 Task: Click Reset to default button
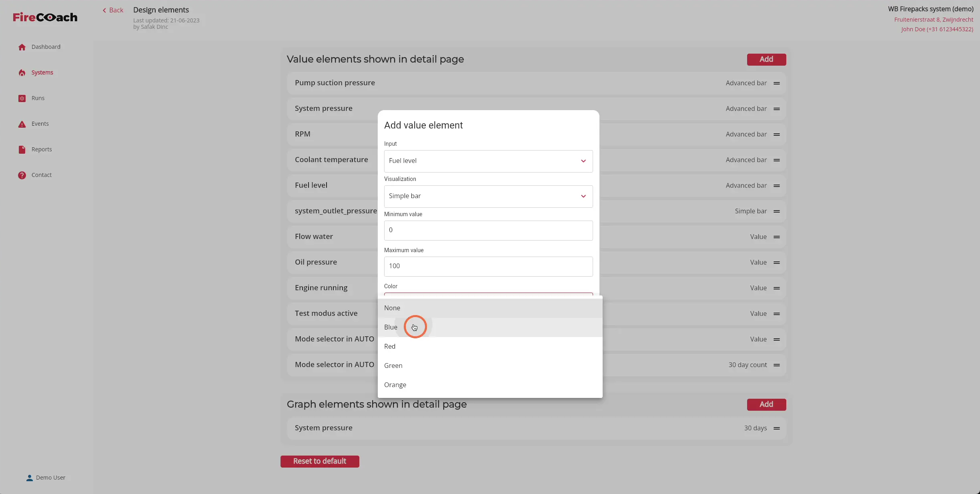[x=320, y=461]
